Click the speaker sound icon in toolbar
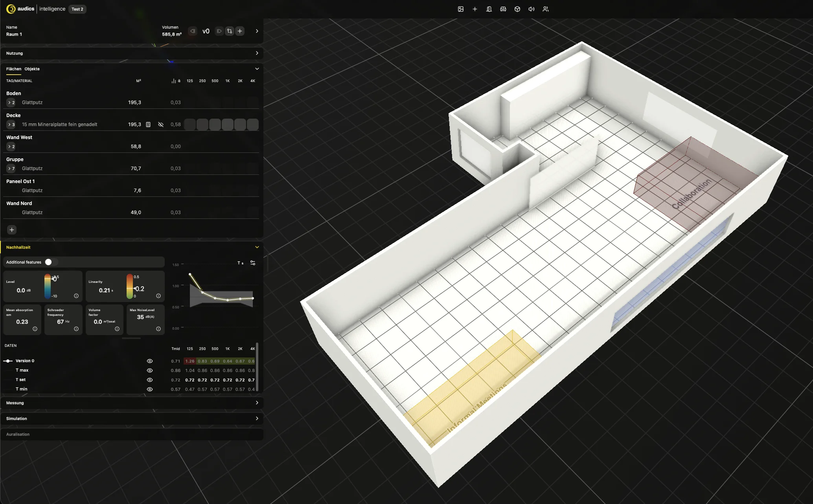This screenshot has width=813, height=504. 532,9
